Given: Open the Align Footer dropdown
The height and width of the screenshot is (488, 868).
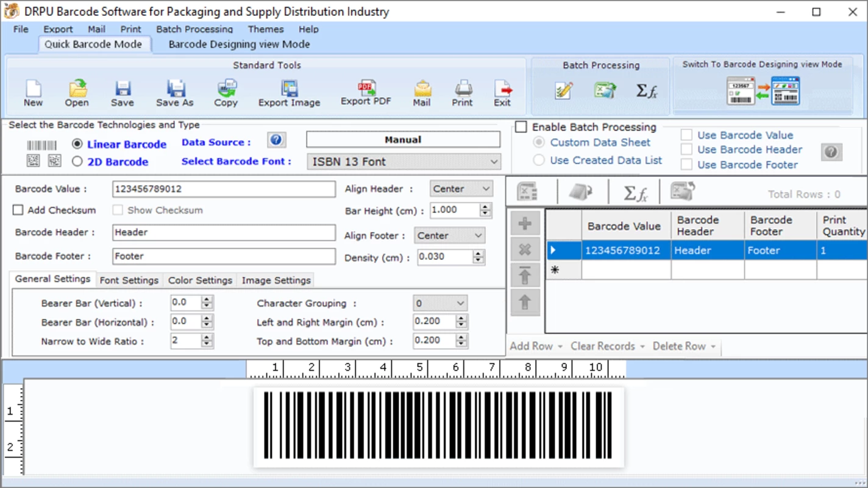Looking at the screenshot, I should click(450, 235).
